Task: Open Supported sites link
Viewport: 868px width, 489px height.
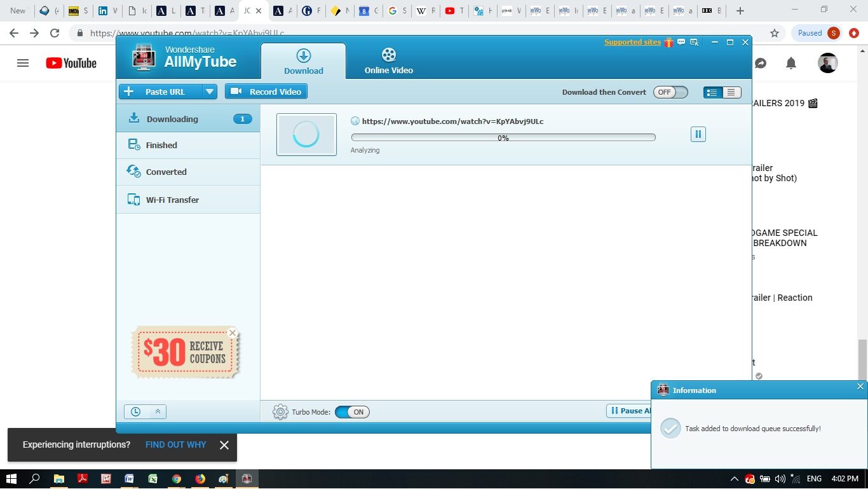Action: tap(632, 42)
